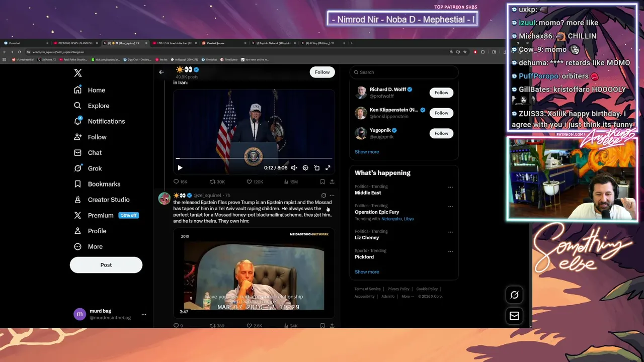
Task: Toggle picture-in-picture on the video
Action: (317, 168)
